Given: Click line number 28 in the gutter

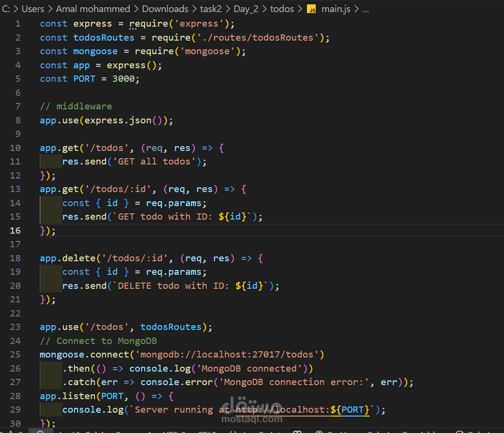Looking at the screenshot, I should [15, 396].
